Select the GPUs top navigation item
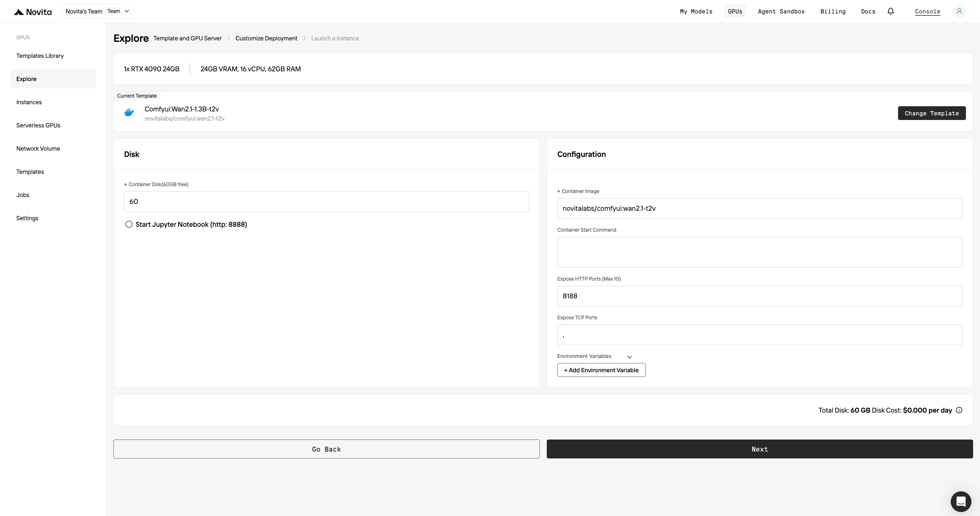 click(735, 11)
